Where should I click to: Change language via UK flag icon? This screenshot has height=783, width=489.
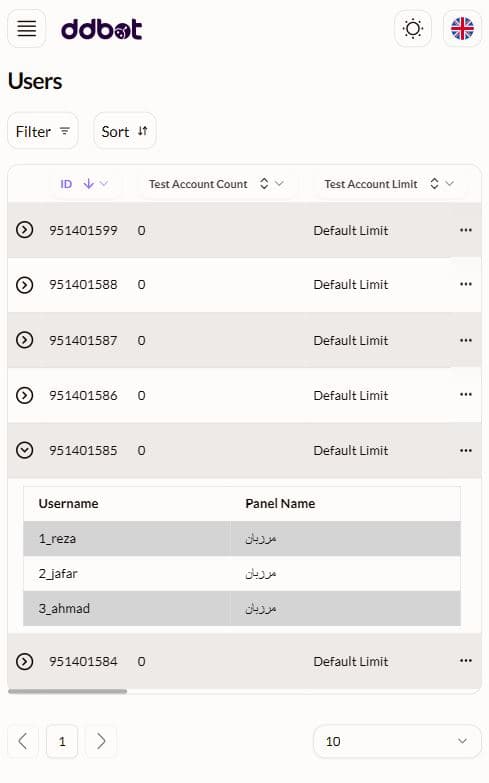(x=462, y=28)
